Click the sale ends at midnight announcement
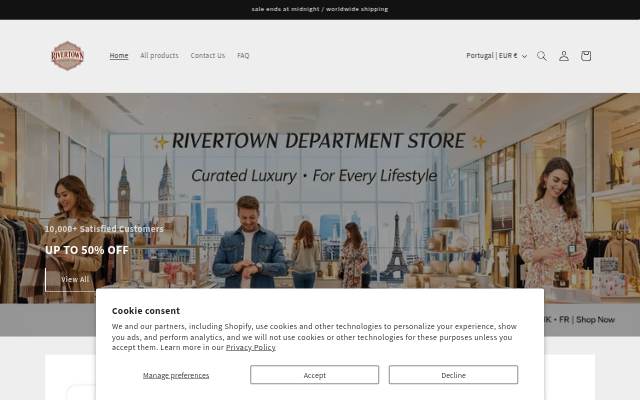640x400 pixels. 320,9
